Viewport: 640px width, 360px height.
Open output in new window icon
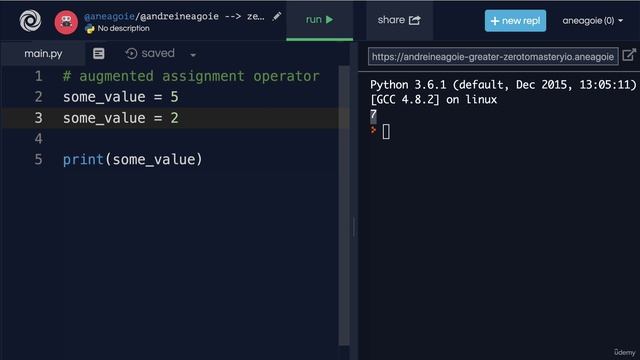point(629,55)
